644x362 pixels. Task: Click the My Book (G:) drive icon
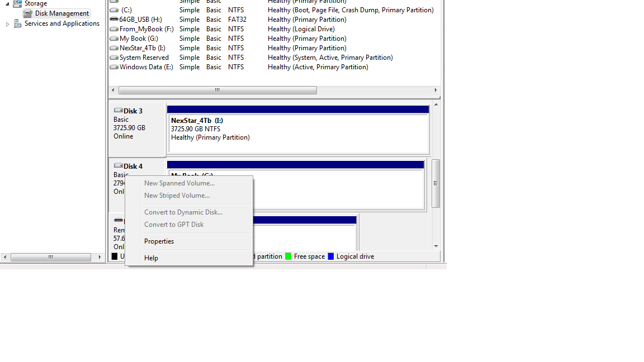(x=114, y=39)
